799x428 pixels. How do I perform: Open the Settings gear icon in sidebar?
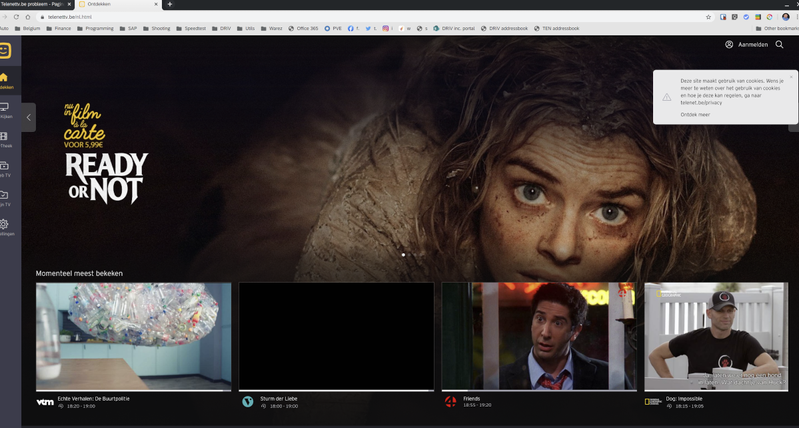point(5,225)
